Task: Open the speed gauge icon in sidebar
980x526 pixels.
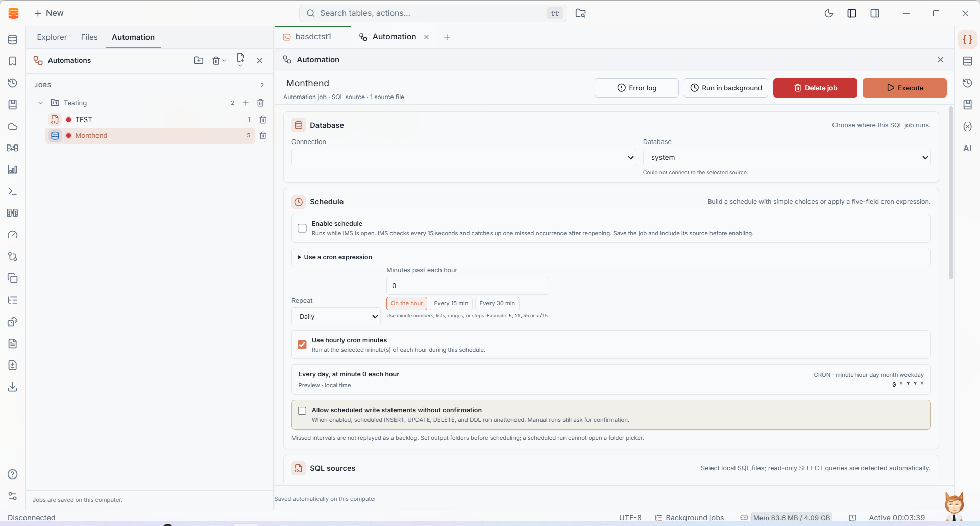Action: [x=13, y=235]
